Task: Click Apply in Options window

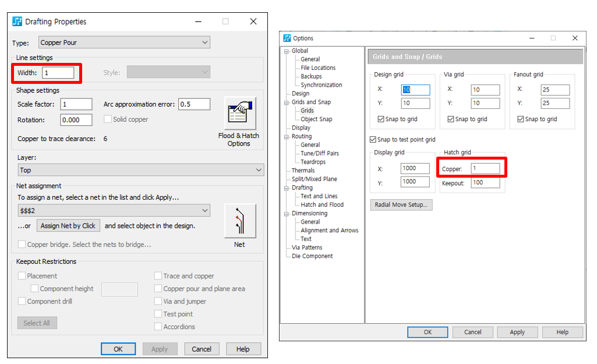Action: [x=517, y=332]
